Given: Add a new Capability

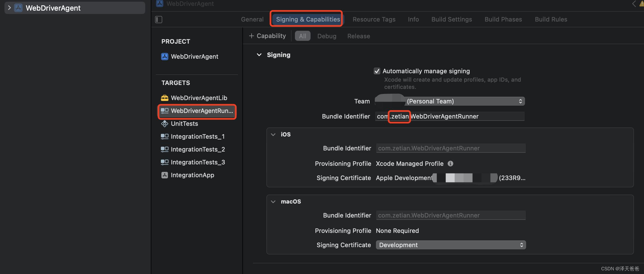Looking at the screenshot, I should pyautogui.click(x=267, y=36).
